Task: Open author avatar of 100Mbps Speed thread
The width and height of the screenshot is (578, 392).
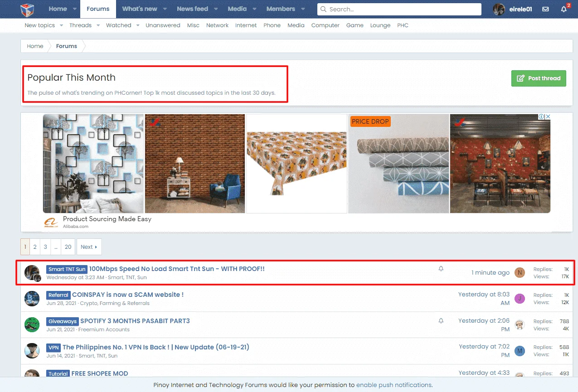Action: pos(32,273)
